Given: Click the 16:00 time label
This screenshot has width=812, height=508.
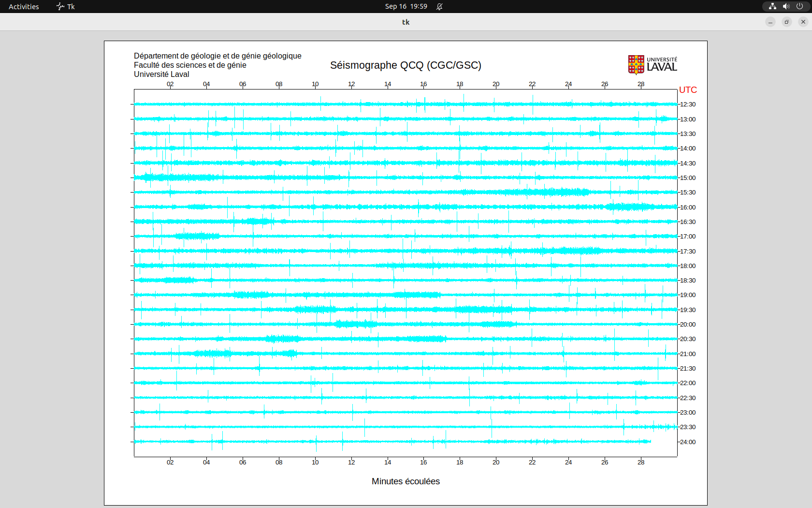Looking at the screenshot, I should (688, 208).
